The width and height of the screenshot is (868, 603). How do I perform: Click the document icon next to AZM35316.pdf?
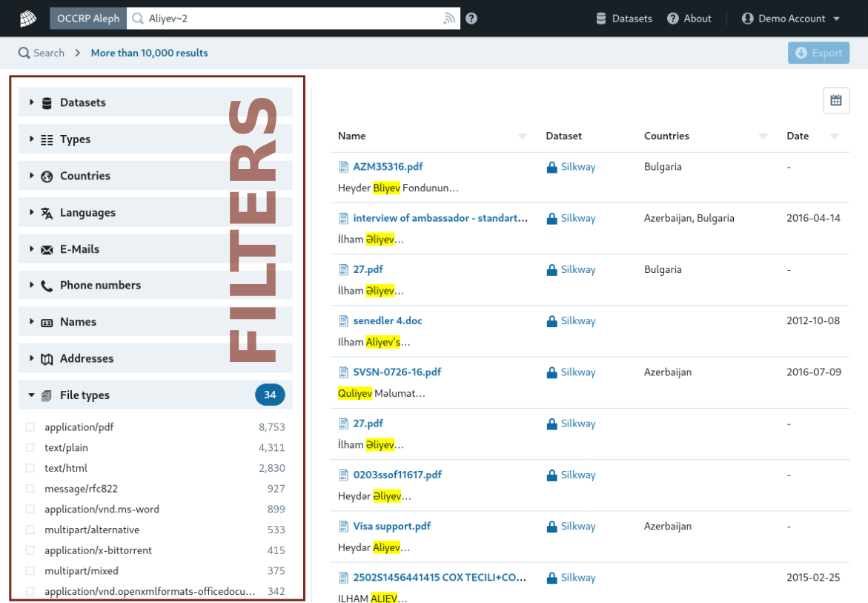344,167
